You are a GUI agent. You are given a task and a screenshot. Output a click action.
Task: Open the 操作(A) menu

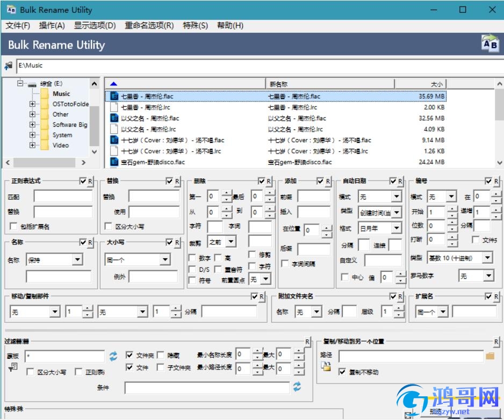52,25
